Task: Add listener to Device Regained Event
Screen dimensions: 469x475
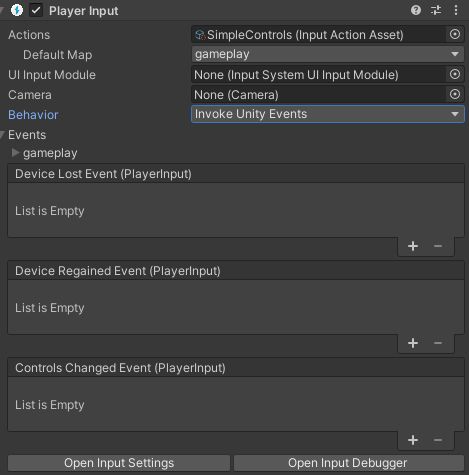Action: point(413,343)
